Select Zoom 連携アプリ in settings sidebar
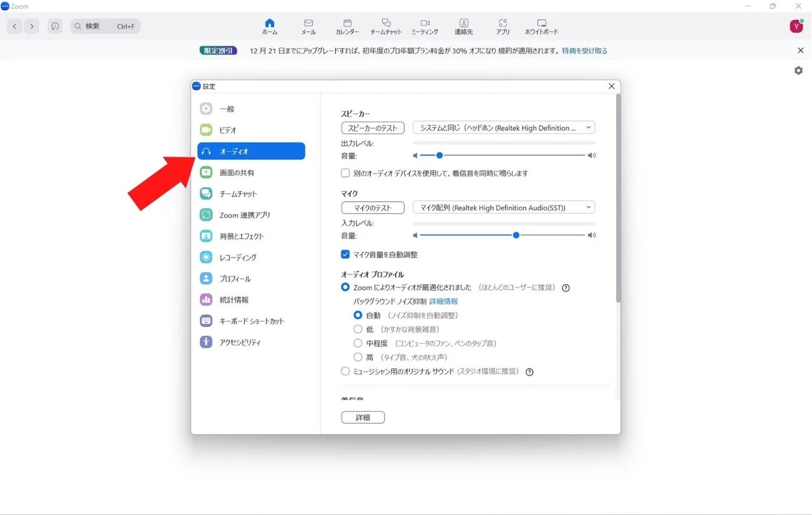This screenshot has height=515, width=812. click(251, 215)
